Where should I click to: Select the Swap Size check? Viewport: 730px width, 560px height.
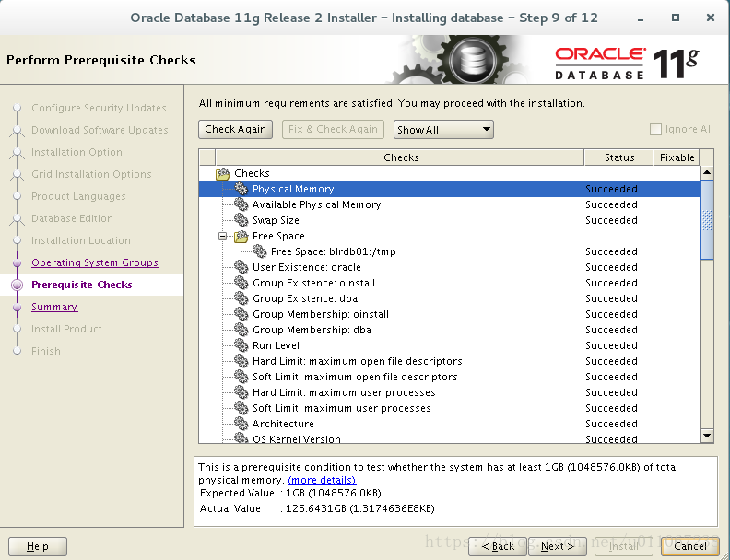coord(449,220)
